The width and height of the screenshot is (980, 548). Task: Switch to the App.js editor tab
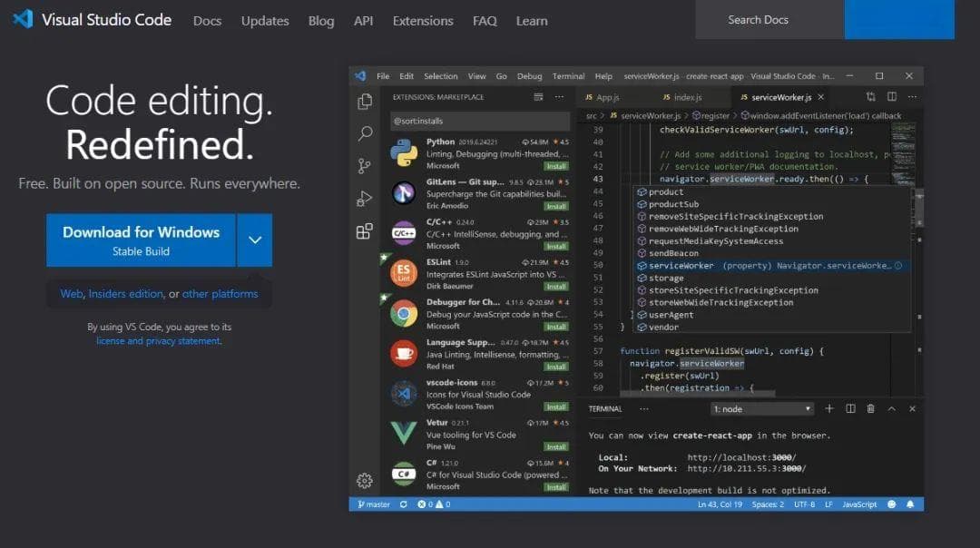(x=608, y=97)
